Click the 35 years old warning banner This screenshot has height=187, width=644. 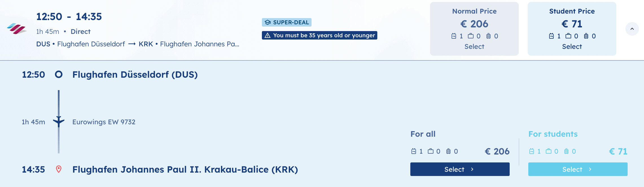[x=319, y=35]
